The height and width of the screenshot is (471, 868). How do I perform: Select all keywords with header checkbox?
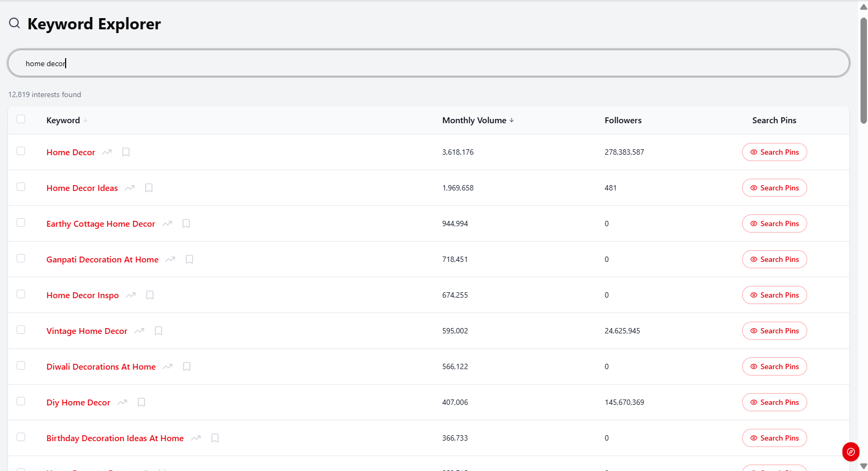click(x=21, y=119)
